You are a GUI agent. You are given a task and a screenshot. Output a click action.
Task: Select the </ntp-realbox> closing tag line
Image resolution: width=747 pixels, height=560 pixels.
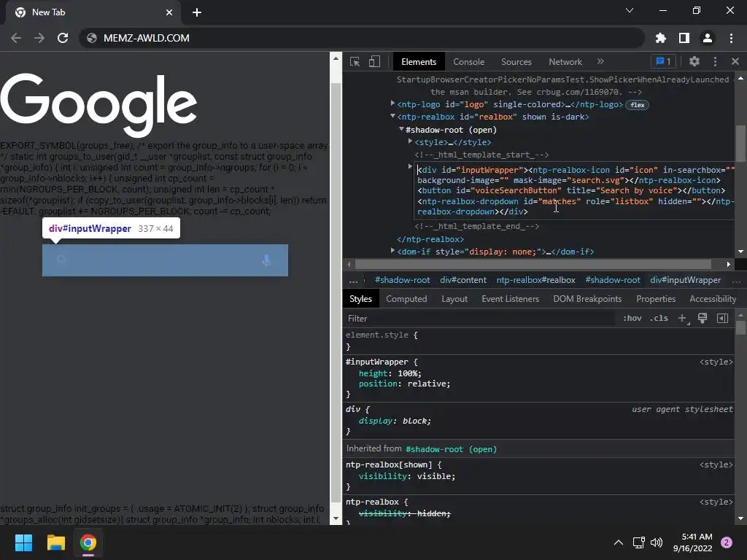click(x=430, y=239)
